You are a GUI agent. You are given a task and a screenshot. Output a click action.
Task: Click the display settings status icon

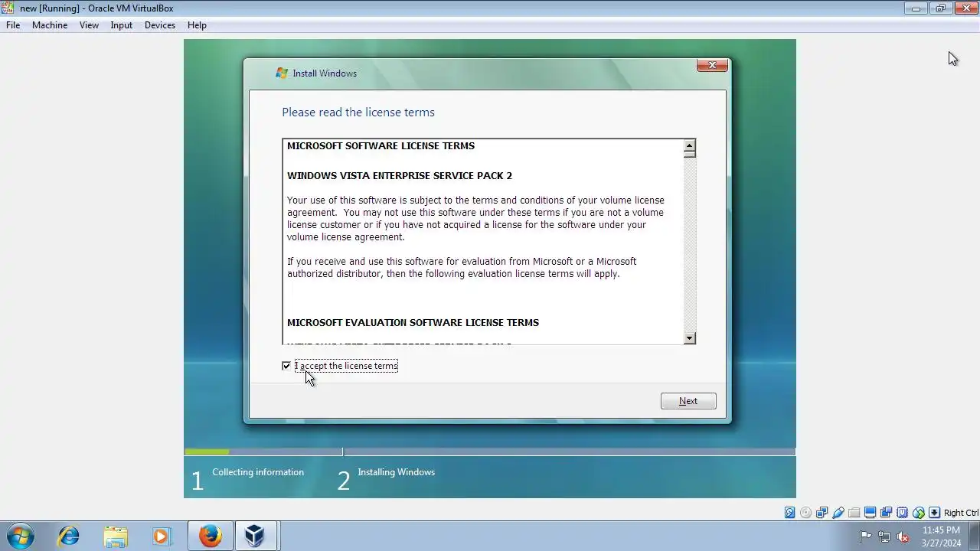coord(870,513)
